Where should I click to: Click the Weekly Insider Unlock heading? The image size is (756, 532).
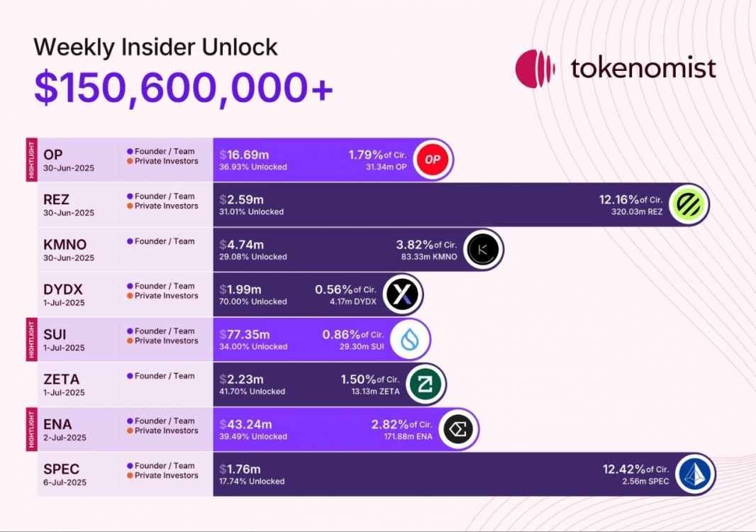coord(156,47)
